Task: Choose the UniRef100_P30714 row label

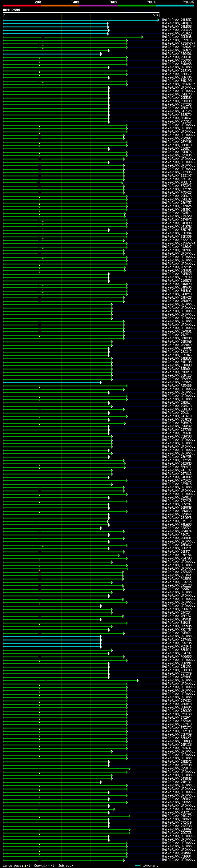Action: point(177,535)
